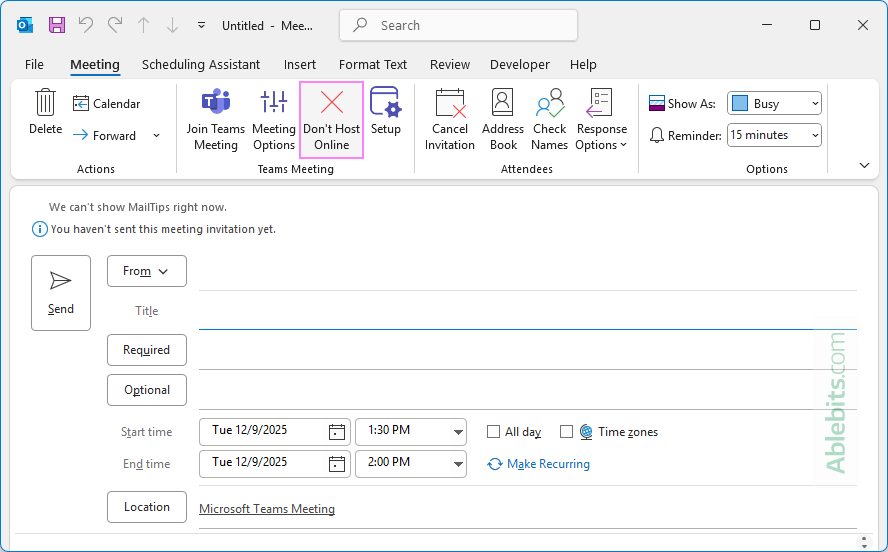This screenshot has height=552, width=888.
Task: Collapse the ribbon with chevron
Action: [864, 165]
